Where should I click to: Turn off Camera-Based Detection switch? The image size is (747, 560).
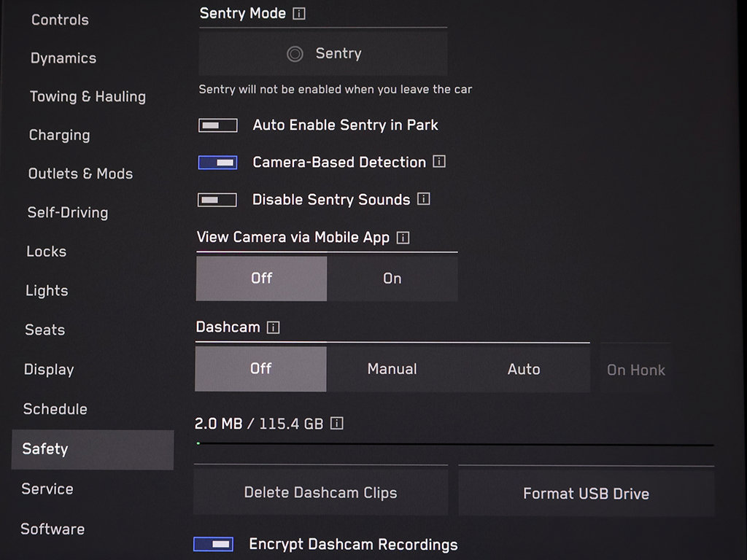217,163
